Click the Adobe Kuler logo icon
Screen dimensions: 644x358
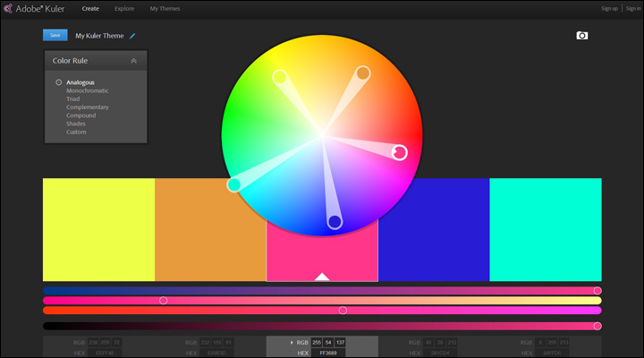point(8,8)
